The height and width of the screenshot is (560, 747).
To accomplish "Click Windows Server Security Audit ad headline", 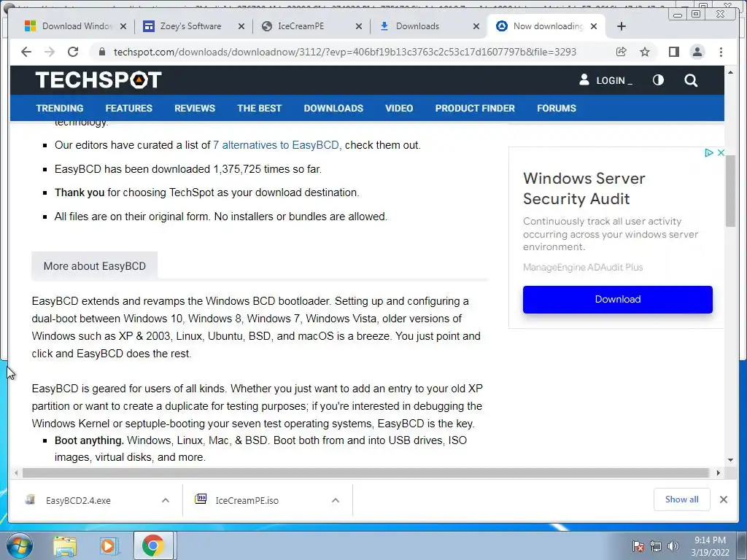I will tap(584, 189).
